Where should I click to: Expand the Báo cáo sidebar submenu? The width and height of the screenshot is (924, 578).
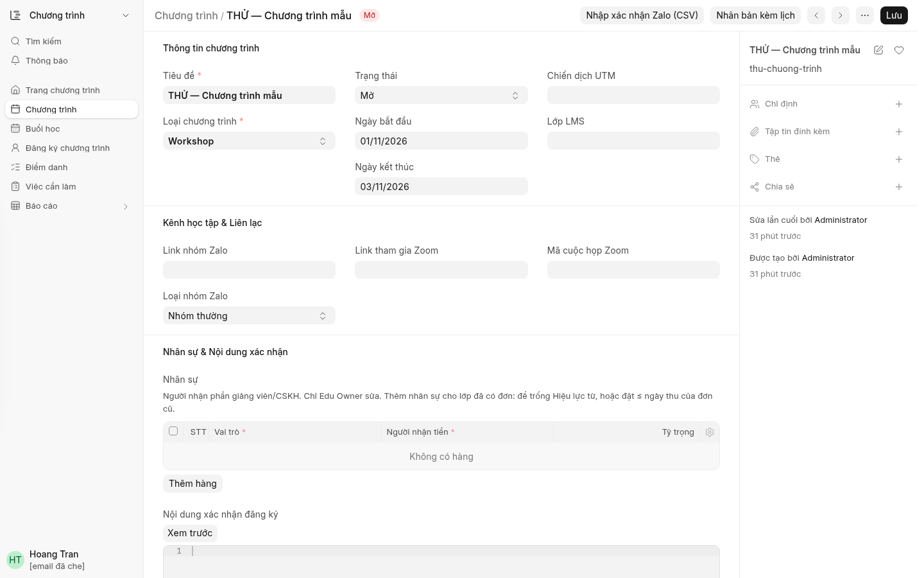coord(126,206)
